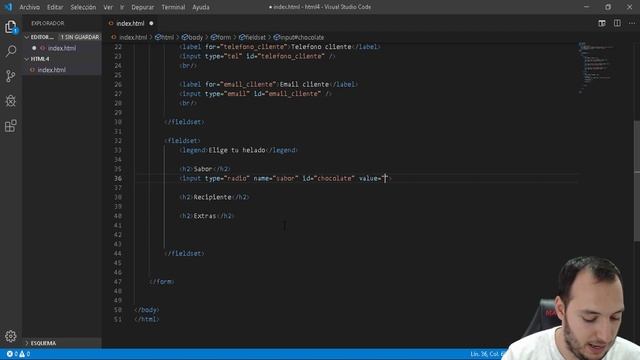Click the closing html tag on line 51

[147, 319]
